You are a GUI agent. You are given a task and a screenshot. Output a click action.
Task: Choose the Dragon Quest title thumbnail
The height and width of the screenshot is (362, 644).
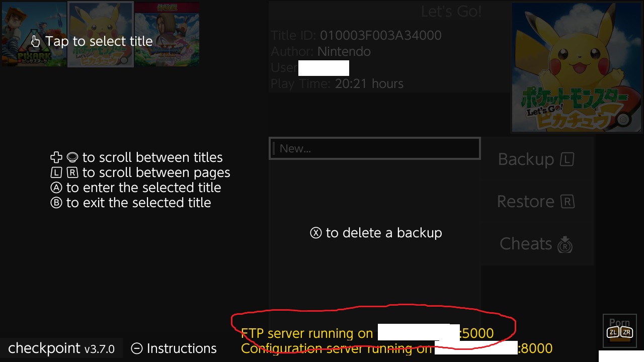point(167,34)
